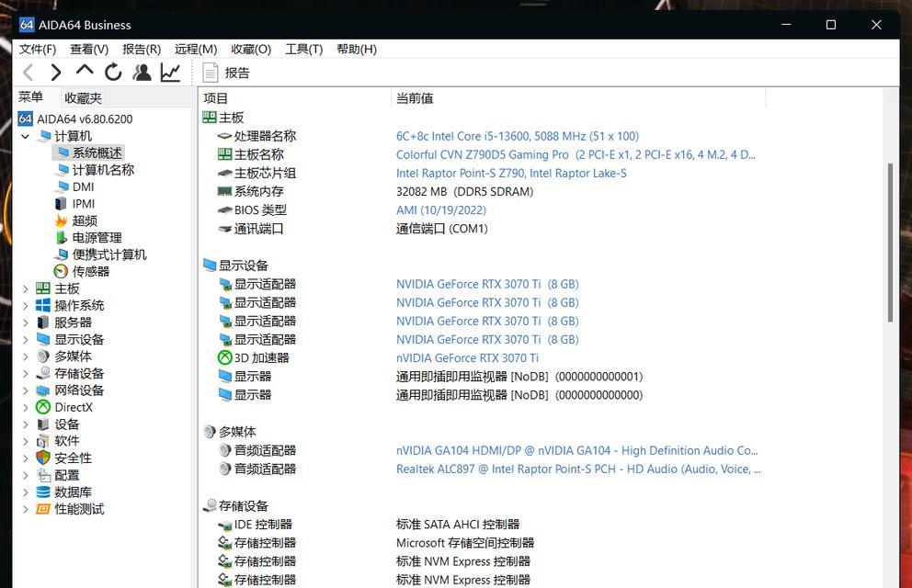This screenshot has width=912, height=588.
Task: Click the 3D 加速器 green icon in report
Action: (224, 358)
